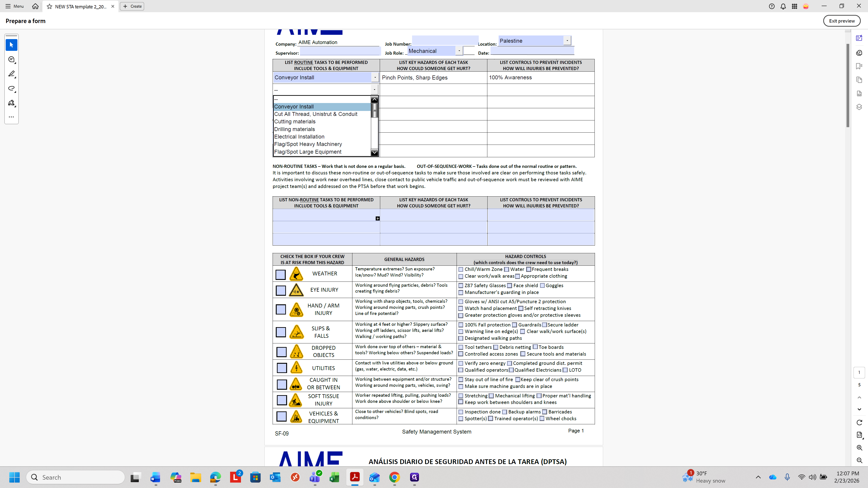
Task: Open notifications bell icon
Action: [783, 6]
